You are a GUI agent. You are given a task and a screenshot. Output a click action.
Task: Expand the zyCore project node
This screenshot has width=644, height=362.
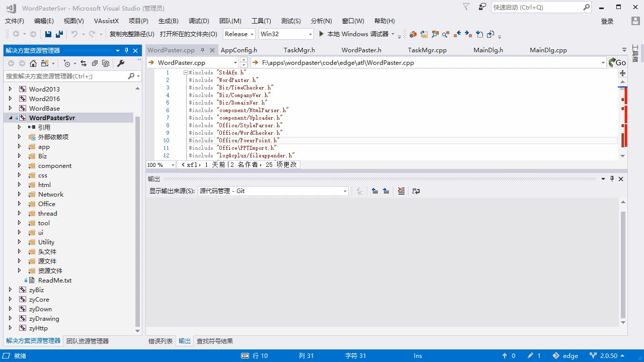click(11, 300)
